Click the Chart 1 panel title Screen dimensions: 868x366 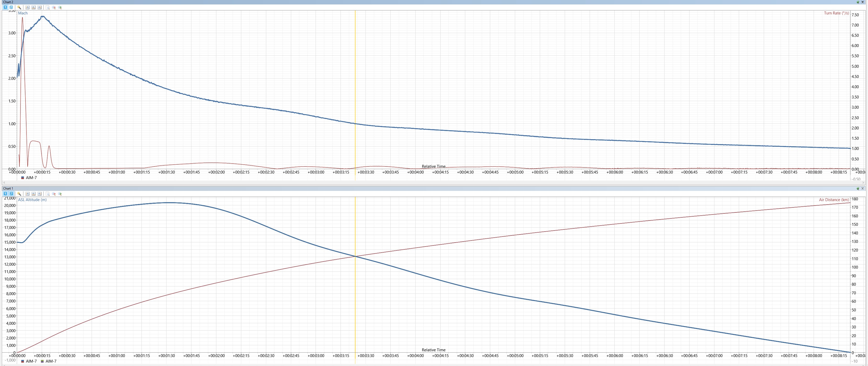(8, 189)
